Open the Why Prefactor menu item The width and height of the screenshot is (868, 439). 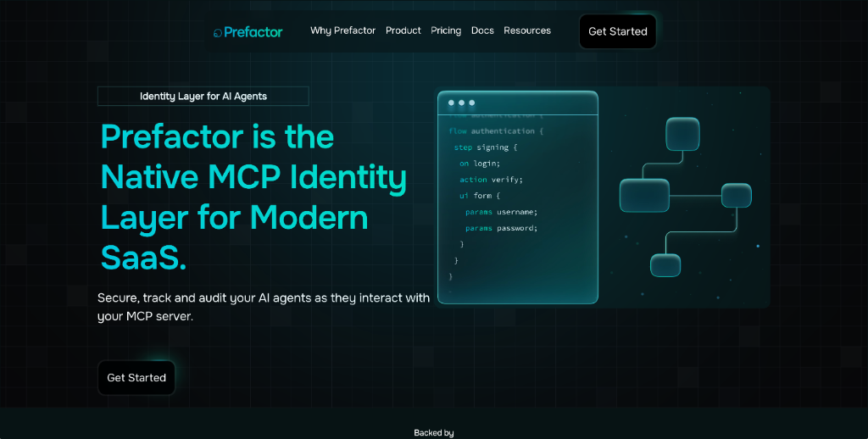click(x=342, y=31)
